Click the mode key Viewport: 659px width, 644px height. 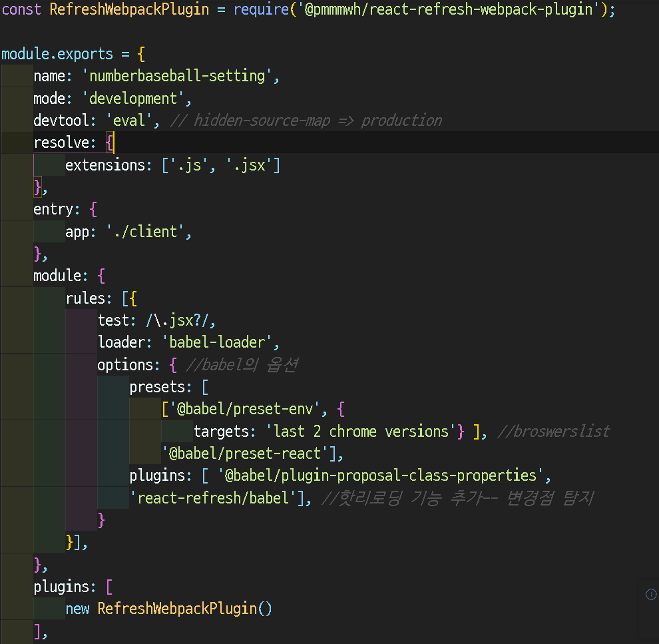point(50,99)
